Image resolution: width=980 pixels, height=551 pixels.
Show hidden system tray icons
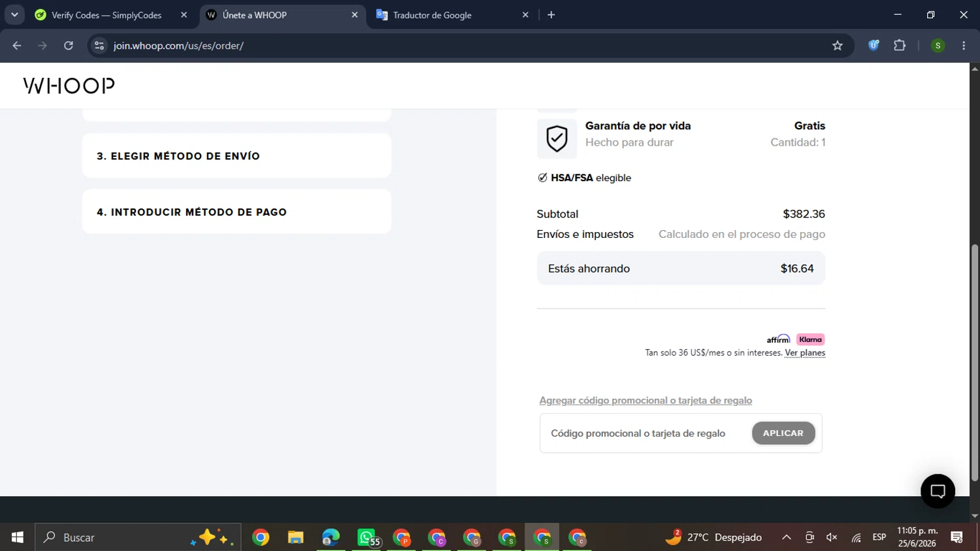click(787, 537)
